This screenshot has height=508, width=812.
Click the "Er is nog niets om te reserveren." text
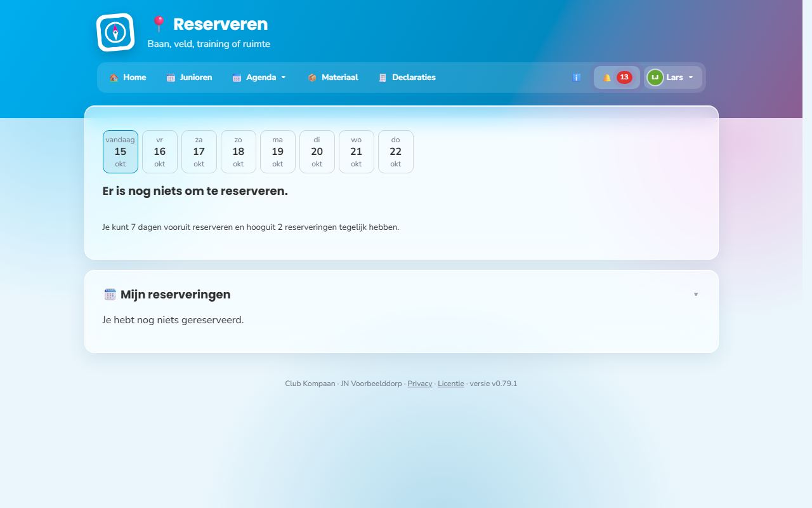pyautogui.click(x=195, y=191)
